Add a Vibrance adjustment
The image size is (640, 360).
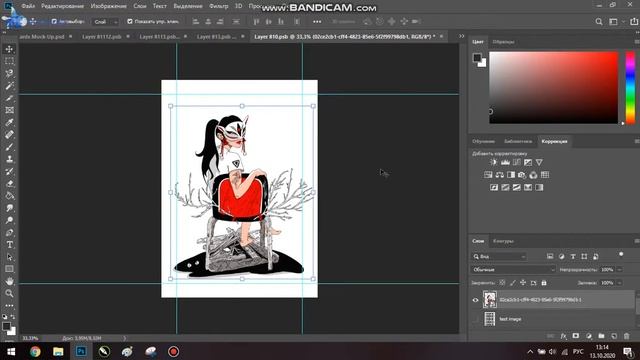539,162
